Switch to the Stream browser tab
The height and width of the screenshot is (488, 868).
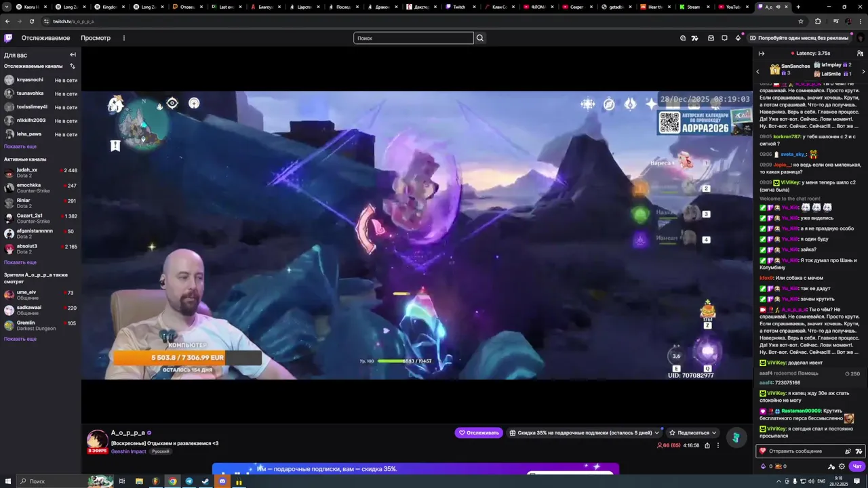click(x=693, y=7)
